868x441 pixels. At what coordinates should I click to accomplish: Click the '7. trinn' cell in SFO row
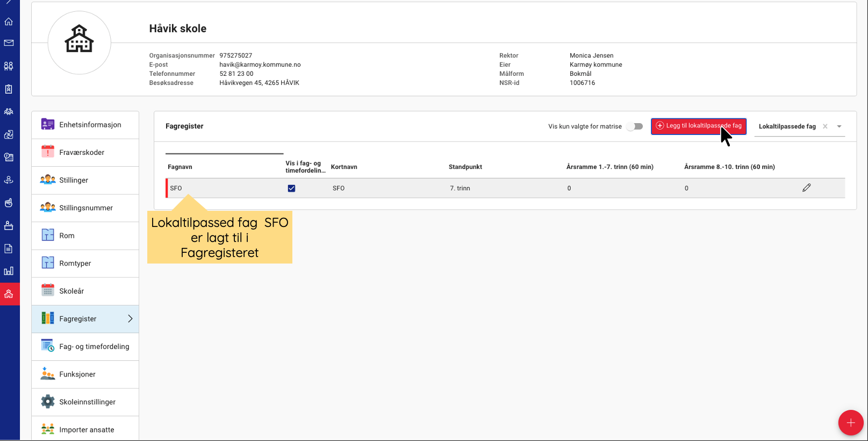click(460, 188)
